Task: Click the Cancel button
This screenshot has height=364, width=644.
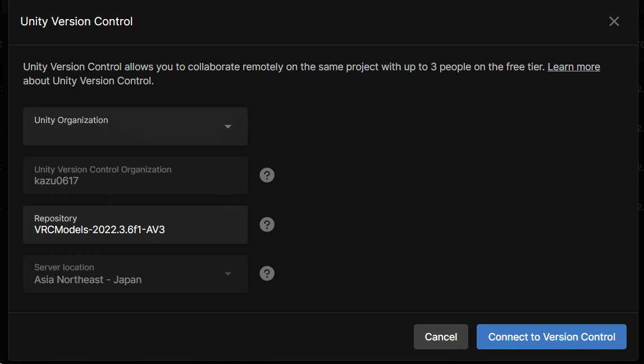Action: [441, 337]
